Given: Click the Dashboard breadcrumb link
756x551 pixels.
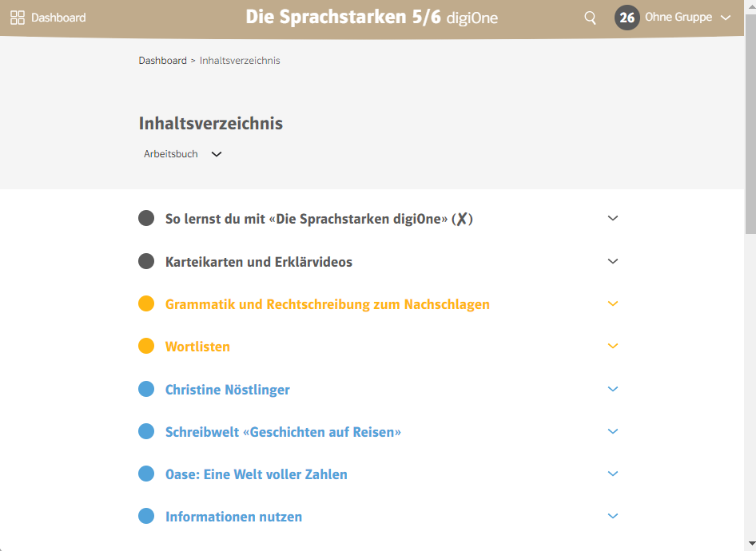Looking at the screenshot, I should click(162, 61).
